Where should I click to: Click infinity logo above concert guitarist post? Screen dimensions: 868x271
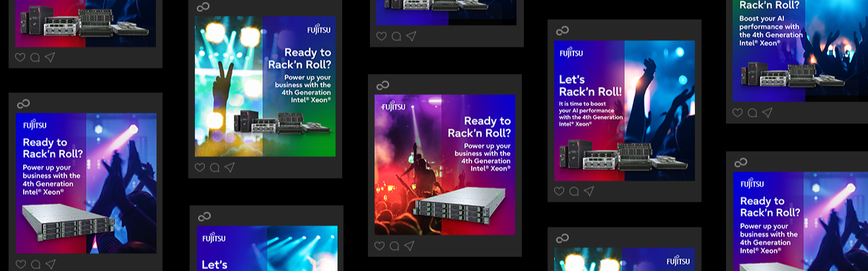(382, 85)
